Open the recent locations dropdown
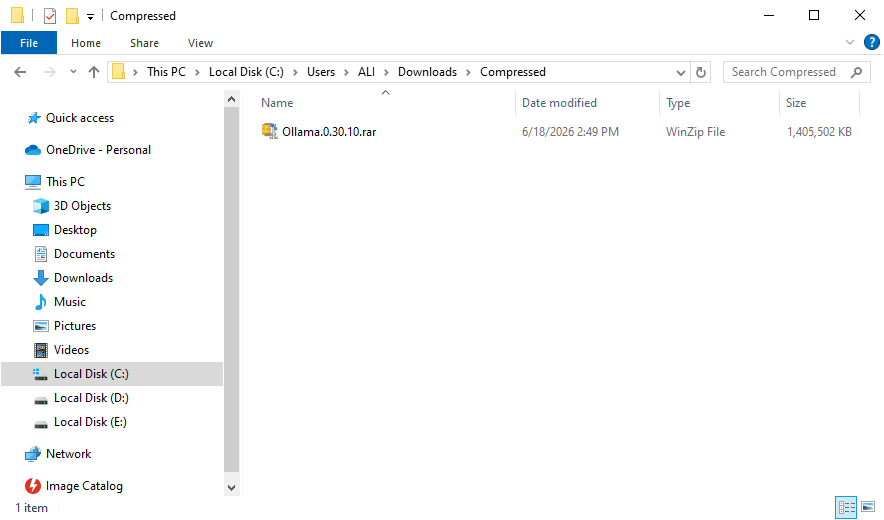The image size is (884, 520). pos(73,72)
